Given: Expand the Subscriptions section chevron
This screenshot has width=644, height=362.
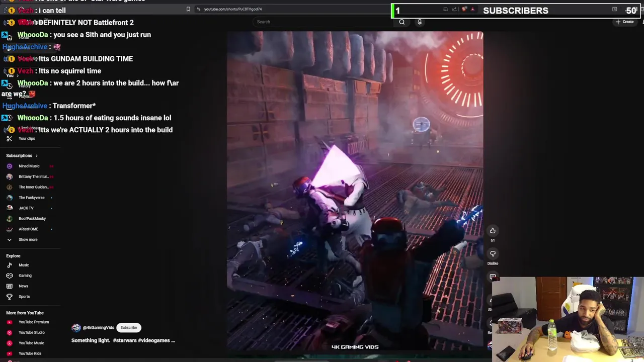Looking at the screenshot, I should click(36, 156).
